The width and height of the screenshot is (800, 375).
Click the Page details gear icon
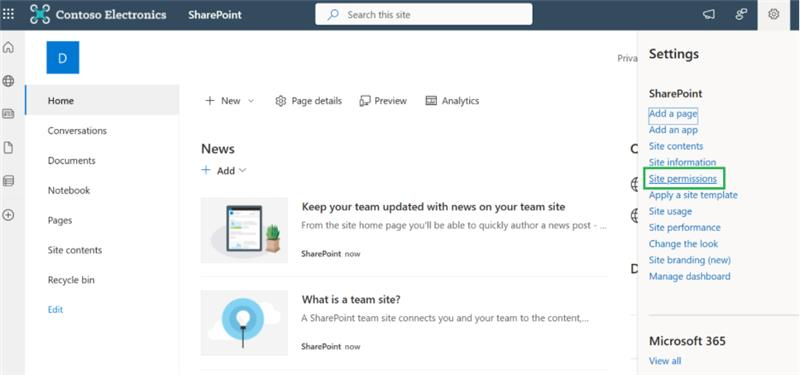tap(281, 101)
